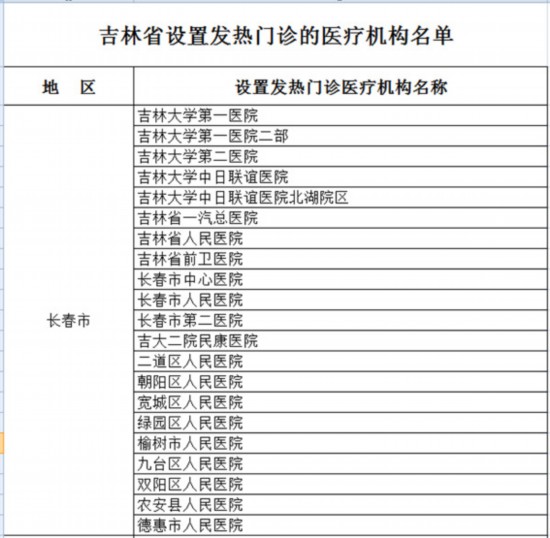
Task: Select the cell 长春市第二医院
Action: (x=341, y=320)
